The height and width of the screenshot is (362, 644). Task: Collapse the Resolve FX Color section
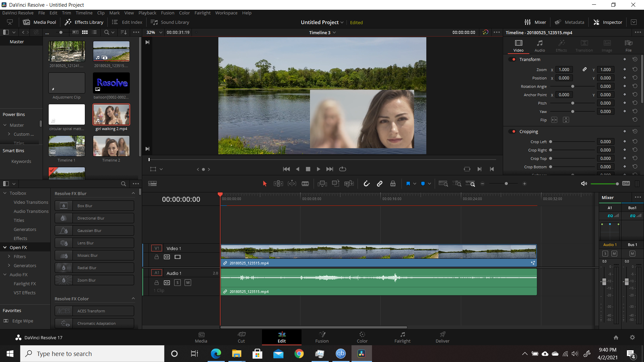[x=133, y=299]
